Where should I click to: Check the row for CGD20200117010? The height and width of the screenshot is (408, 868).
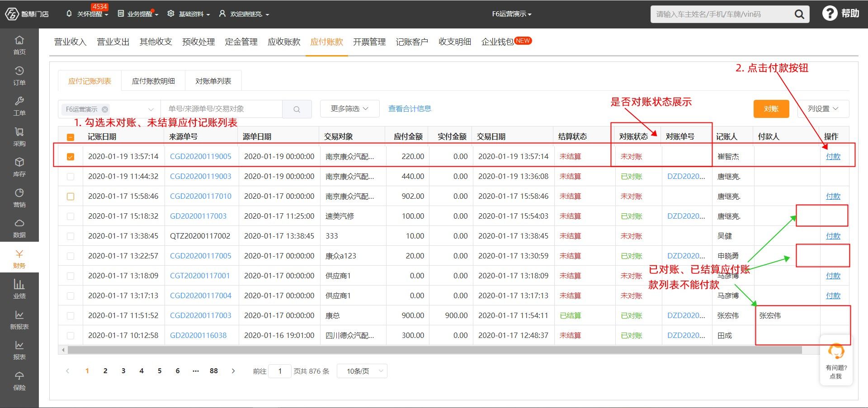coord(71,197)
